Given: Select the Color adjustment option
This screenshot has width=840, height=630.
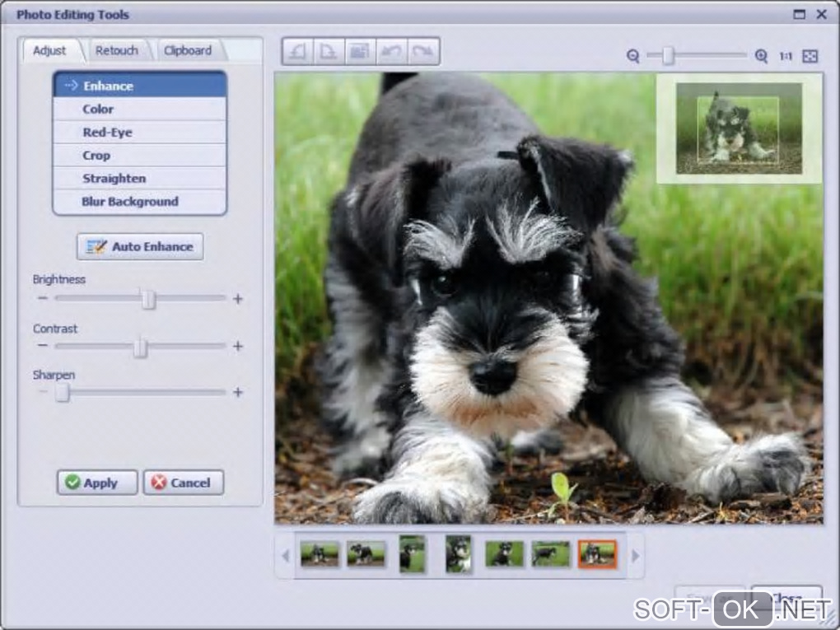Looking at the screenshot, I should tap(140, 109).
